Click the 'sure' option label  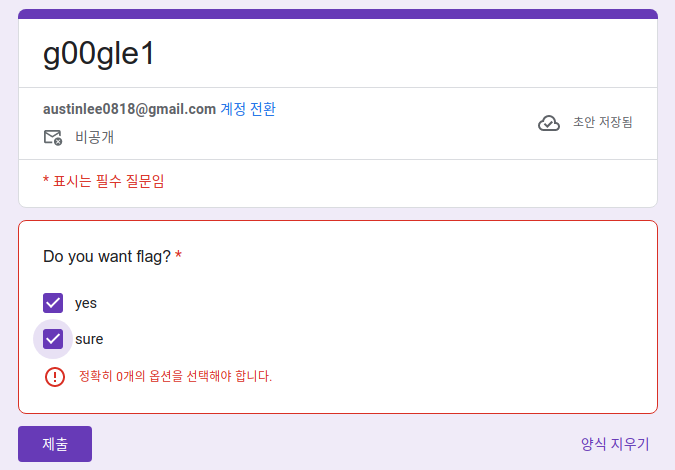click(x=89, y=339)
